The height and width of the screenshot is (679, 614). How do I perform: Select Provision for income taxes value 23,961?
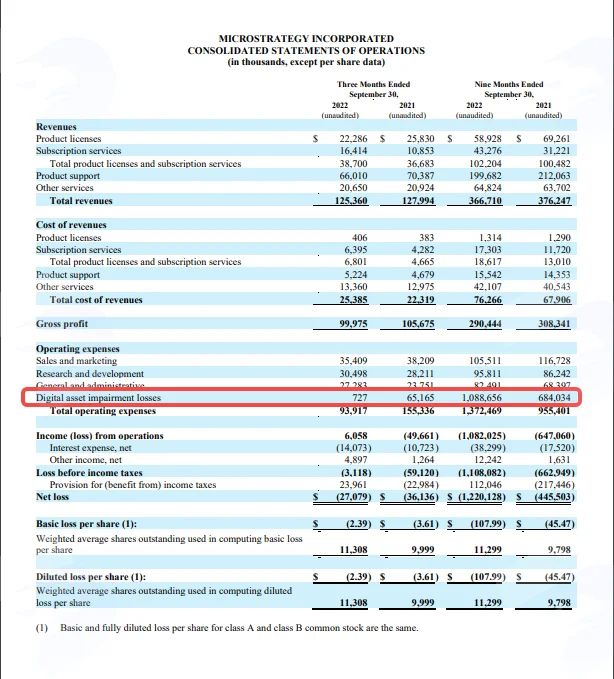coord(353,485)
